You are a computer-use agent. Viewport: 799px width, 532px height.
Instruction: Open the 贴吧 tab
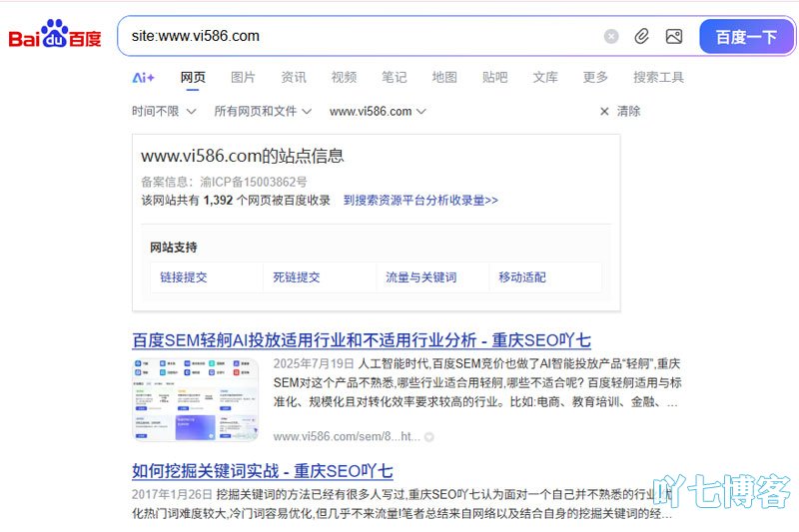click(494, 78)
